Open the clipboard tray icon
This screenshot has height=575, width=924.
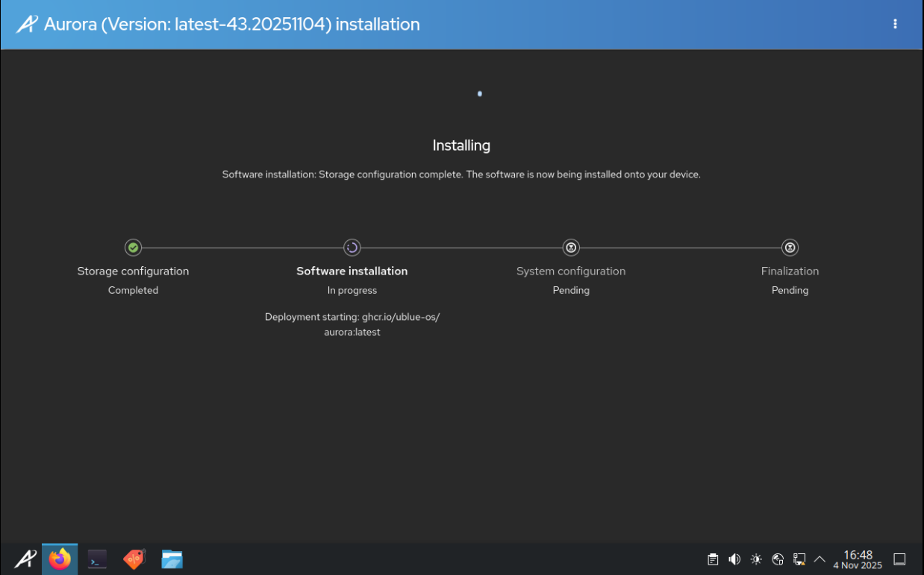pos(713,559)
